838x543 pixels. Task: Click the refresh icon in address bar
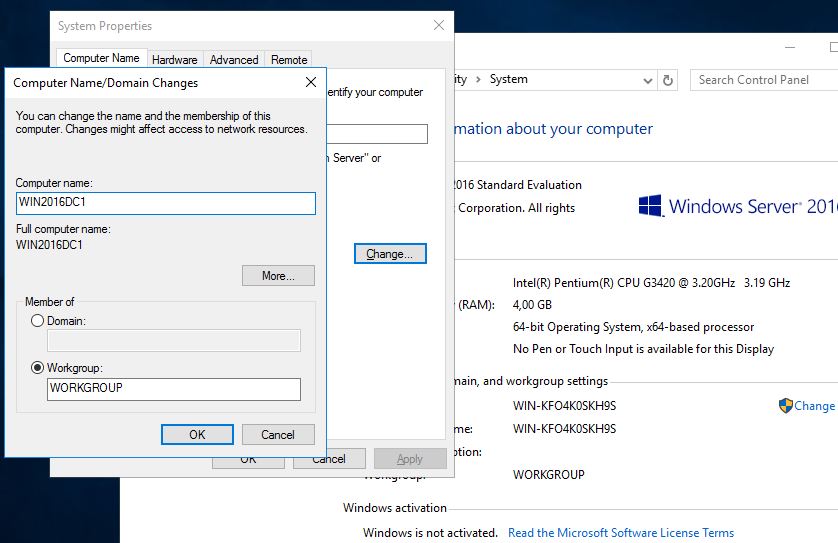pos(668,80)
